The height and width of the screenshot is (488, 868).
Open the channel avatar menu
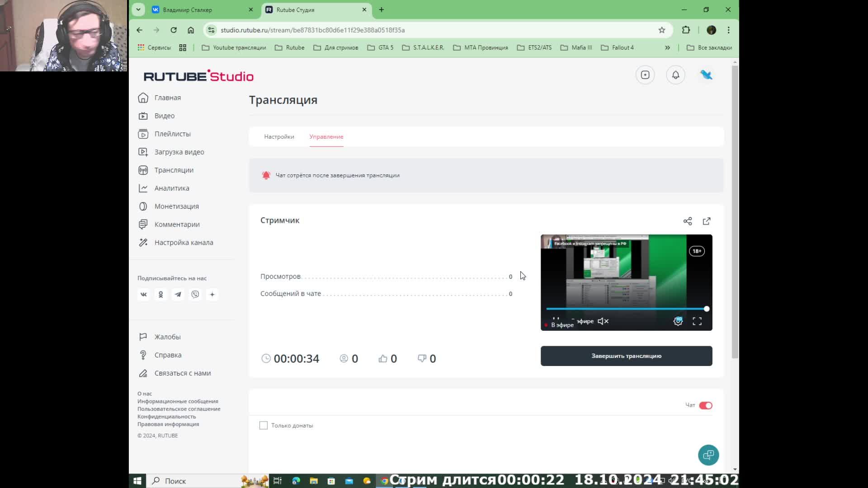(706, 75)
